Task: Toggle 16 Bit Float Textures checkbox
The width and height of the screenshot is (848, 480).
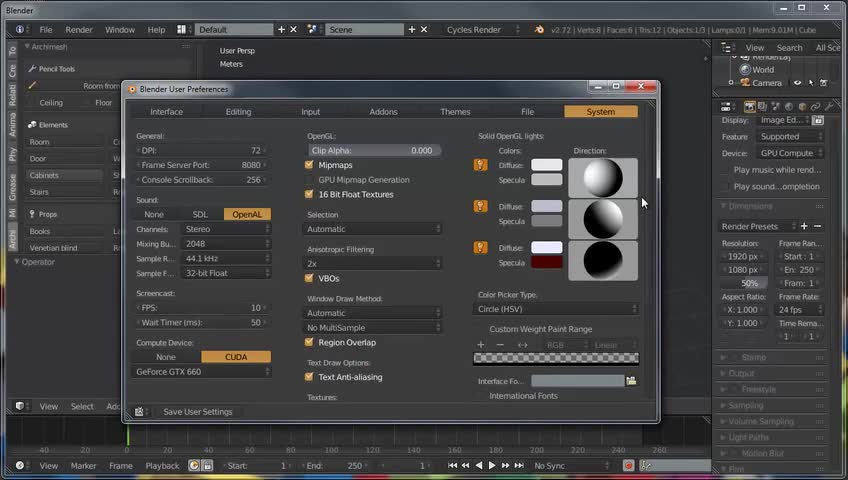Action: (309, 194)
